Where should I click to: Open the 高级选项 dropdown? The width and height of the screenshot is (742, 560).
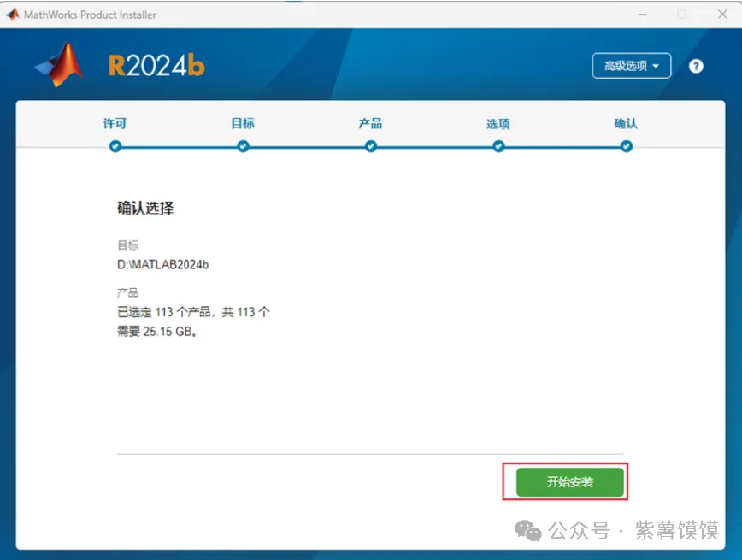point(631,66)
